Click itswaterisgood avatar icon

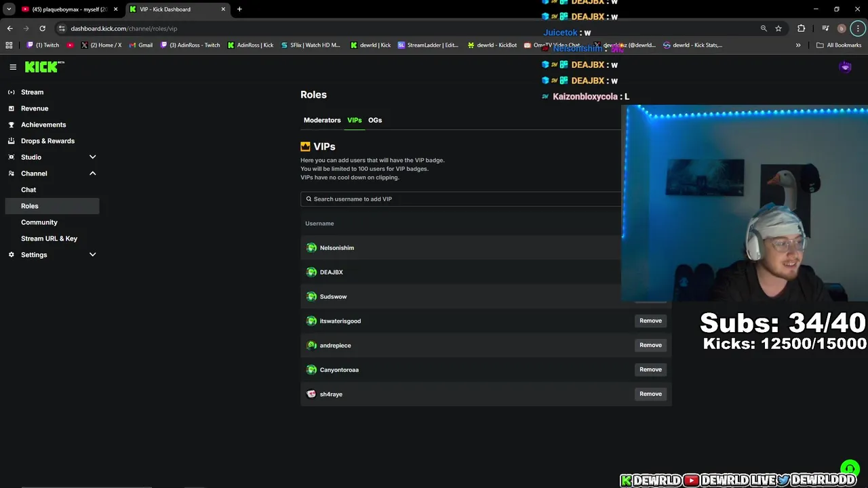point(311,321)
